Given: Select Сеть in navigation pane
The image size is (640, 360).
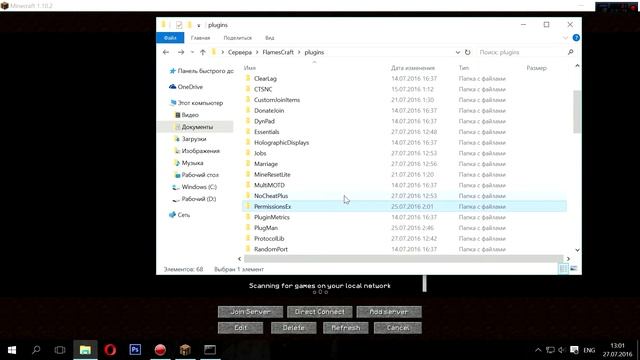Looking at the screenshot, I should click(183, 215).
